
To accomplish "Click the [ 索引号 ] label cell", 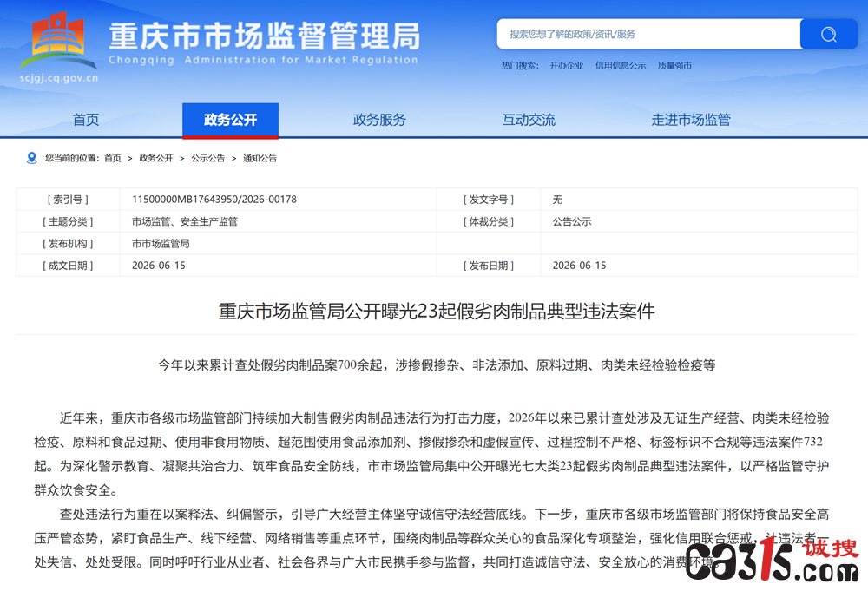I will click(68, 200).
